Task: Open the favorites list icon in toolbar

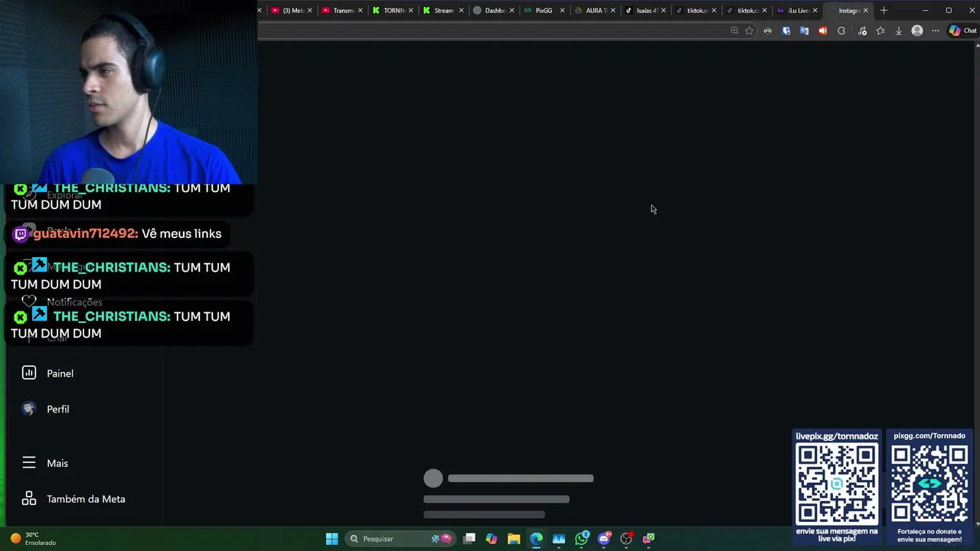Action: [880, 31]
